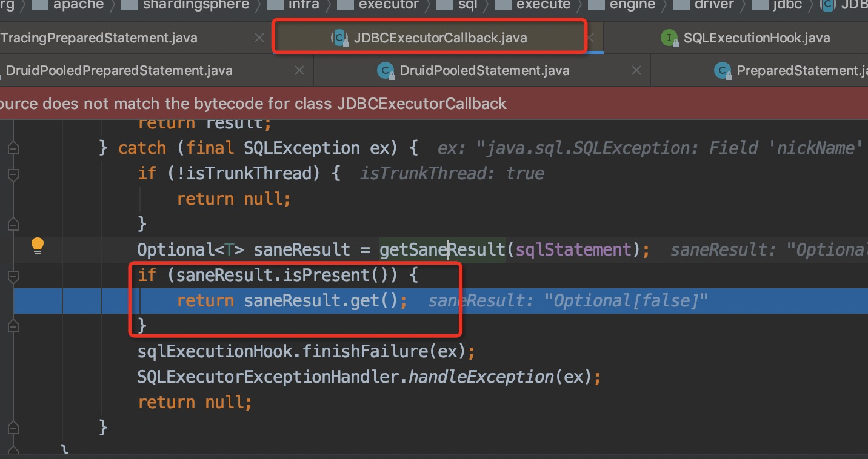This screenshot has height=459, width=868.
Task: Collapse the if block via the fold marker
Action: click(13, 277)
